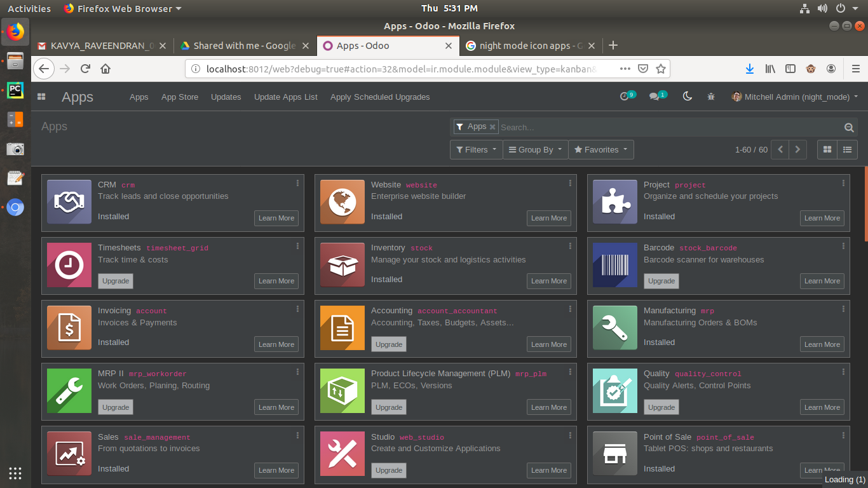The image size is (868, 488).
Task: Open the Odoo apps grid menu
Action: coord(41,97)
